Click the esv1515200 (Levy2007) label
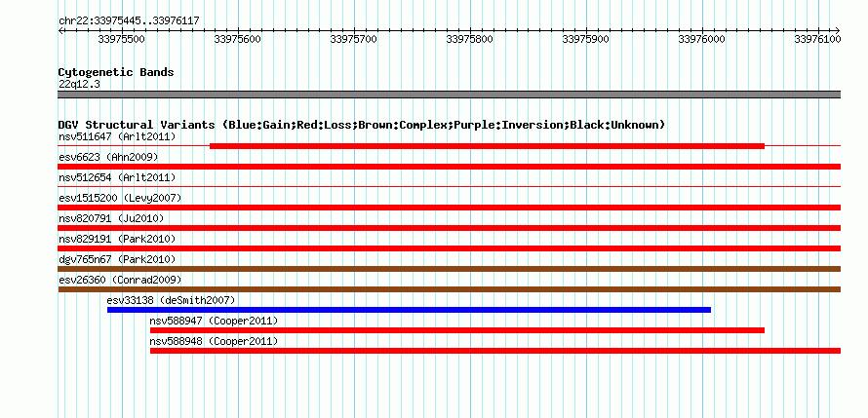The height and width of the screenshot is (418, 868). (x=120, y=198)
